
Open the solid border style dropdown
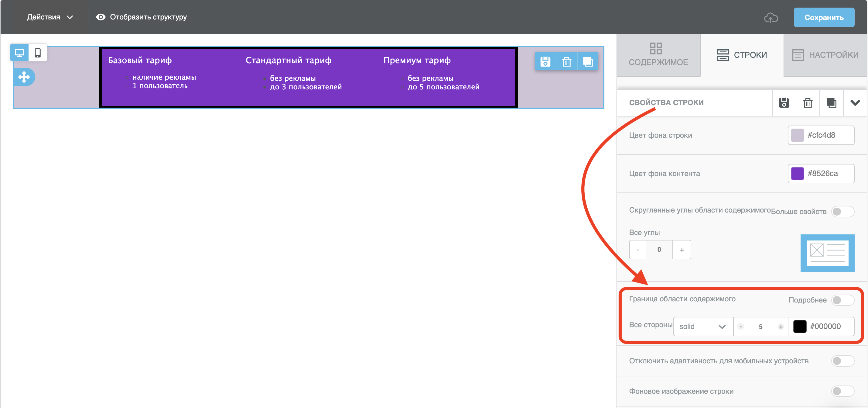[x=703, y=327]
